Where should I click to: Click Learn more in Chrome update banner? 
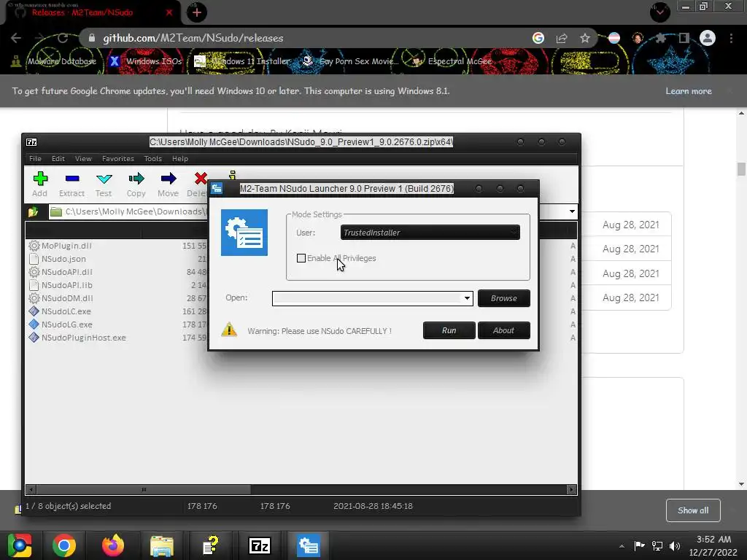tap(689, 91)
